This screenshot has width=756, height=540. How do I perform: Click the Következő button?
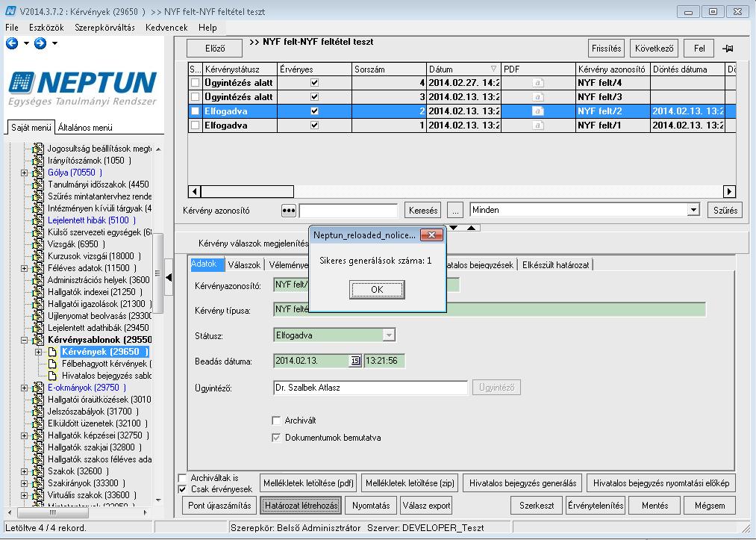click(655, 49)
